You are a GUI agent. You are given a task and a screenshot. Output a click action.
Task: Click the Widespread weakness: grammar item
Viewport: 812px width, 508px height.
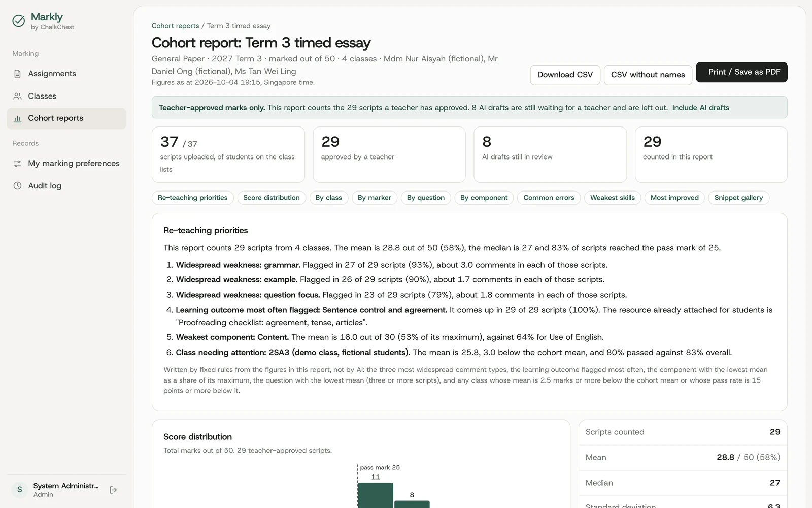point(391,265)
